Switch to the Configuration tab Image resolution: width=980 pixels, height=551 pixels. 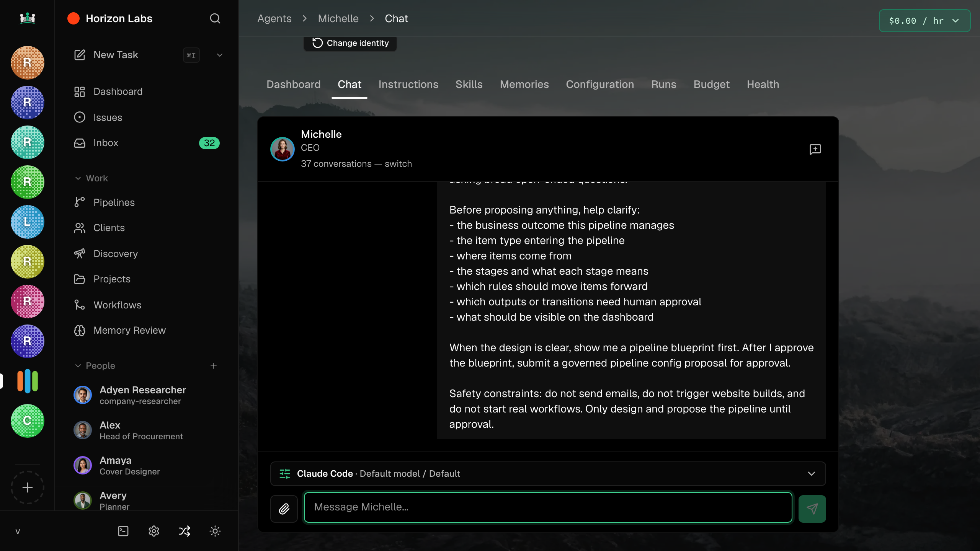coord(600,85)
